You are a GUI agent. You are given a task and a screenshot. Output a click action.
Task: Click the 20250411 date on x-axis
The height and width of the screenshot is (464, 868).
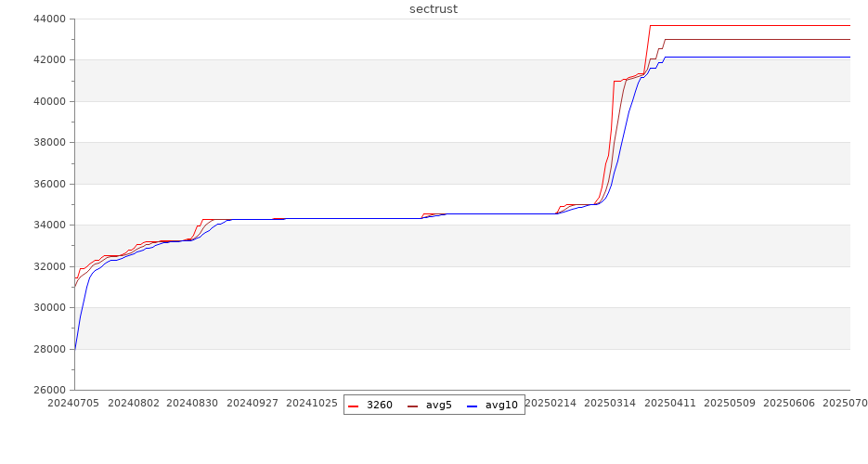click(x=670, y=404)
